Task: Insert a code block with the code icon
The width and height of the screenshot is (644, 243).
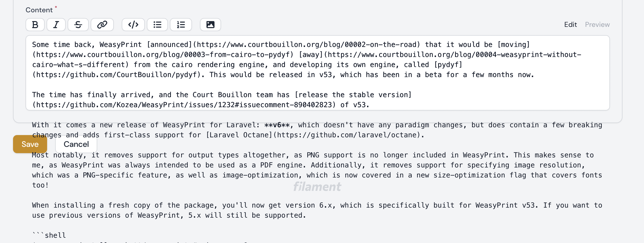Action: tap(133, 24)
